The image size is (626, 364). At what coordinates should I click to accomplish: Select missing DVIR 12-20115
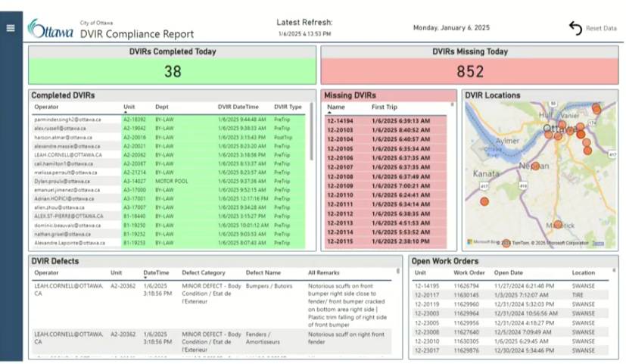(x=385, y=241)
